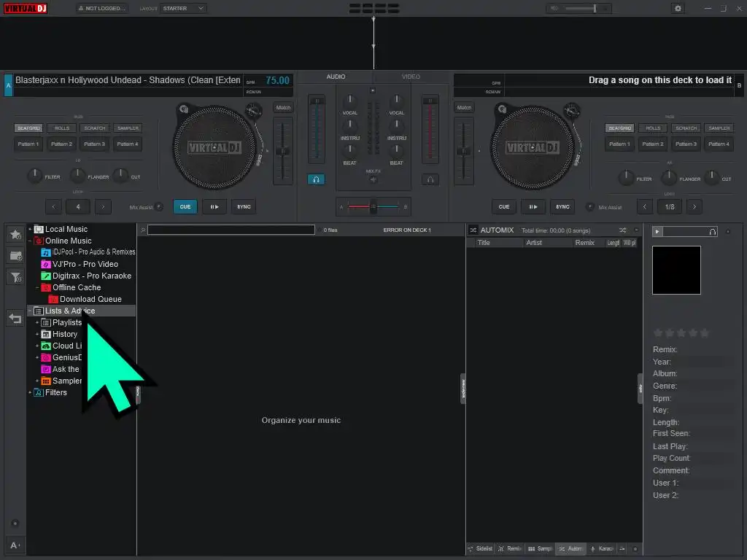Open the settings gear icon

[678, 9]
